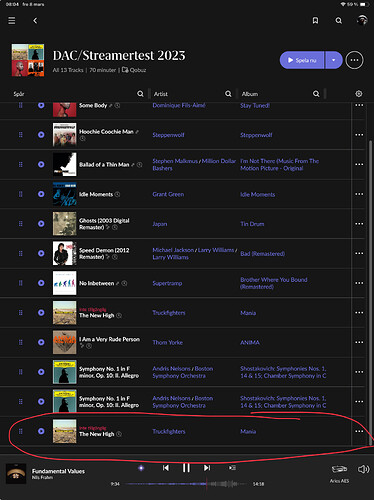Image resolution: width=374 pixels, height=500 pixels.
Task: Filter tracks using the Artist column search
Action: (228, 94)
